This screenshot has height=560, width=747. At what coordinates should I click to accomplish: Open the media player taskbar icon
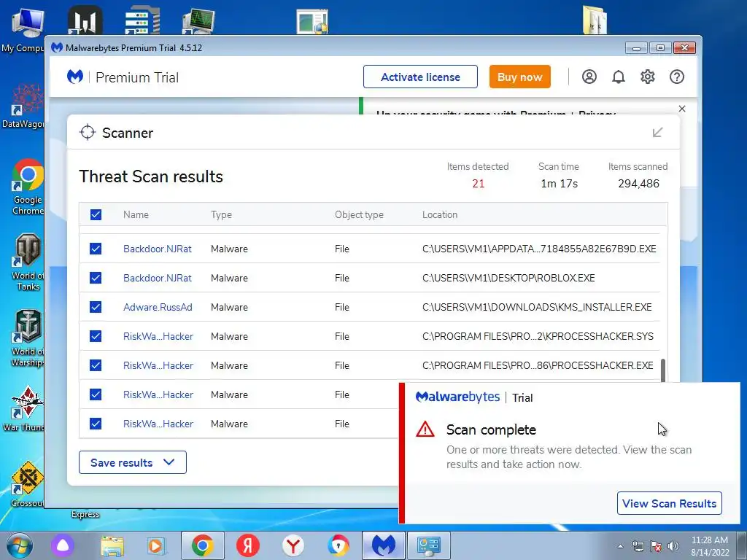click(x=156, y=546)
